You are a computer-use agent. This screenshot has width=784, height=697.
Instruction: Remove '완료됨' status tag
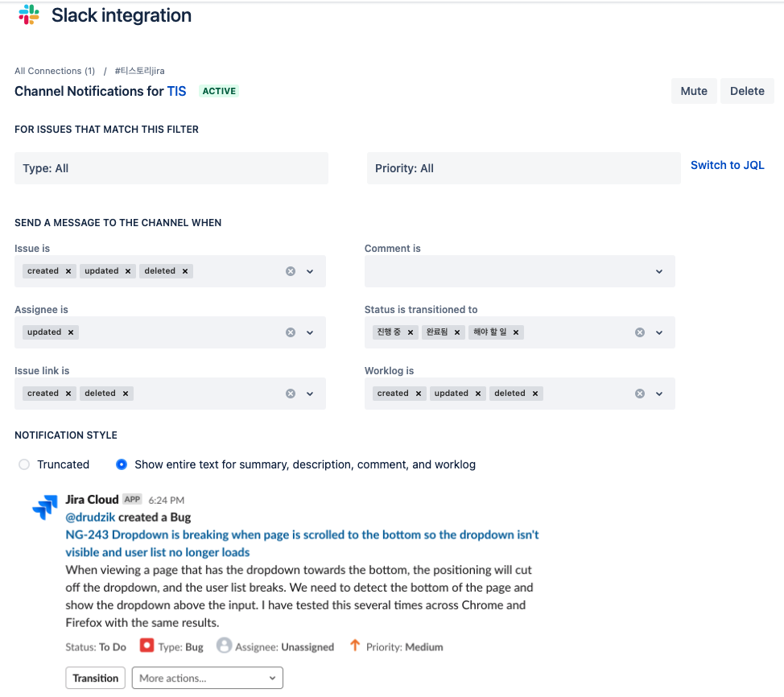[457, 332]
